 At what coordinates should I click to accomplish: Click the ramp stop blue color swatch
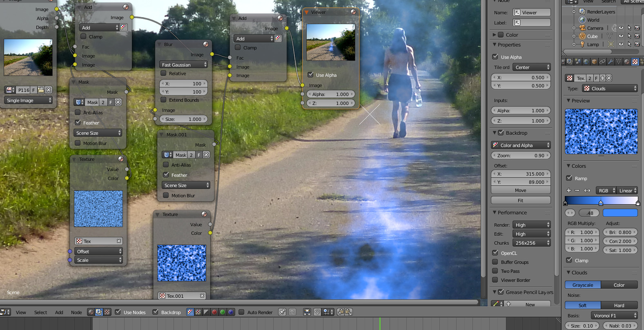tap(620, 213)
